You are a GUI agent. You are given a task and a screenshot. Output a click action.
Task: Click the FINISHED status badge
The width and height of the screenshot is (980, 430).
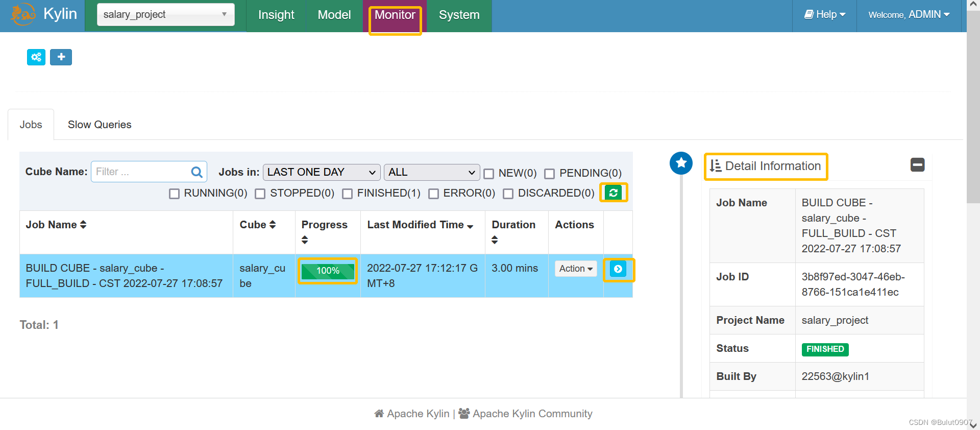click(825, 349)
